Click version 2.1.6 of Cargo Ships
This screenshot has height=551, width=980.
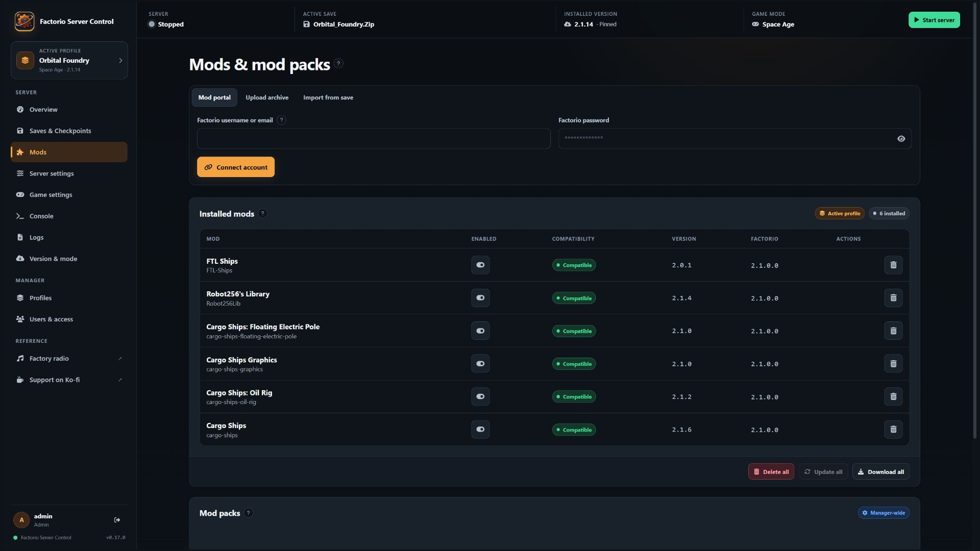(682, 430)
